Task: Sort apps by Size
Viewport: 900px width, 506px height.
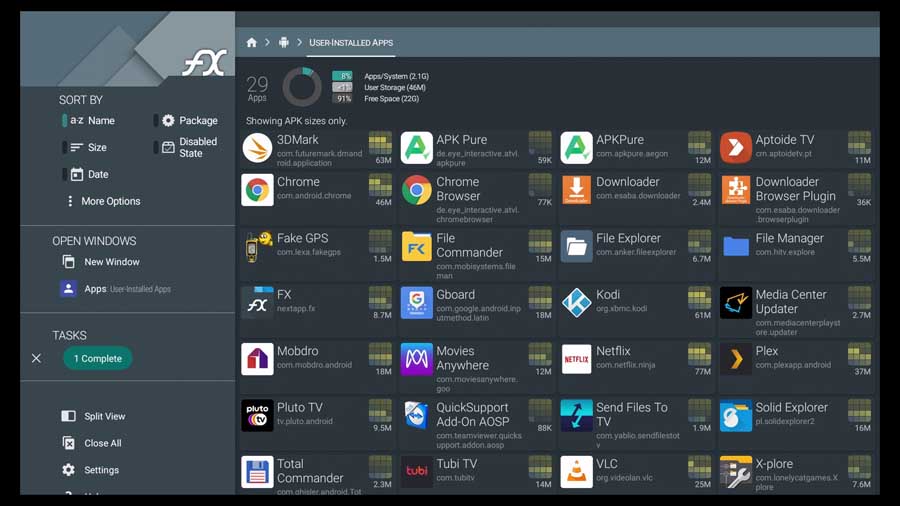Action: coord(87,147)
